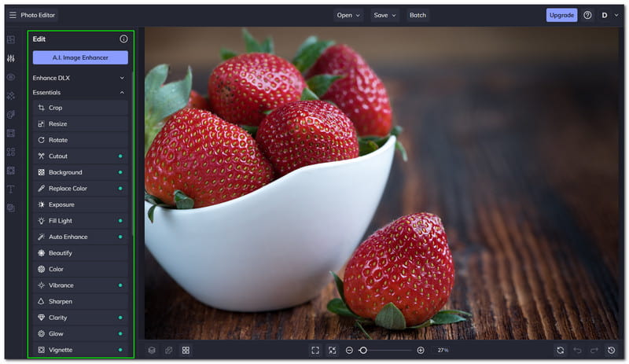Click the zoom slider handle
Viewport: 629px width, 364px height.
[363, 350]
